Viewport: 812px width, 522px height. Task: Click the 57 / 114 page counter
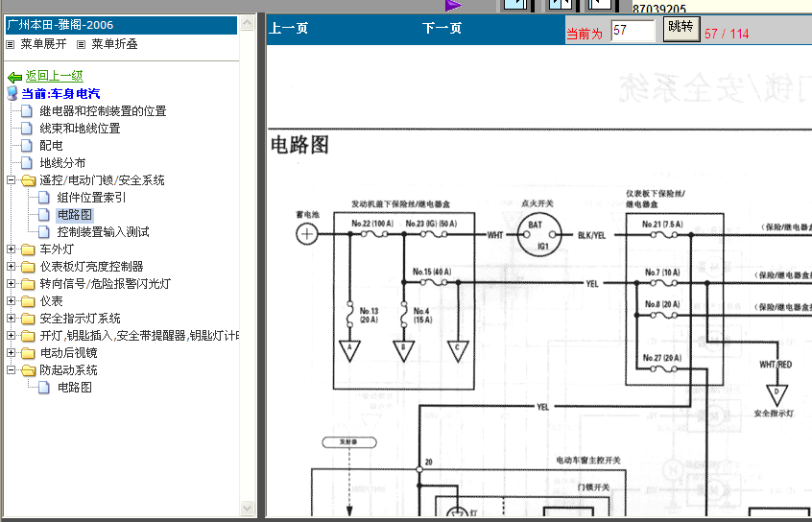tap(727, 34)
